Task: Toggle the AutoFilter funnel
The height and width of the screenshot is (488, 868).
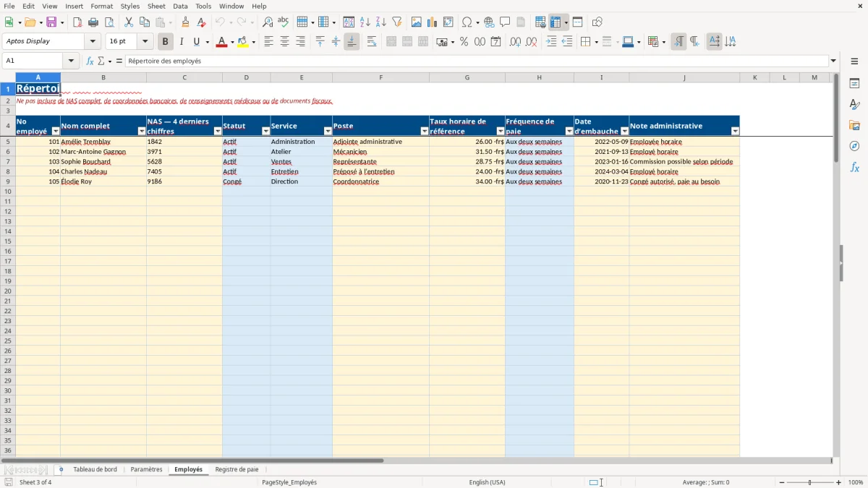Action: click(397, 22)
